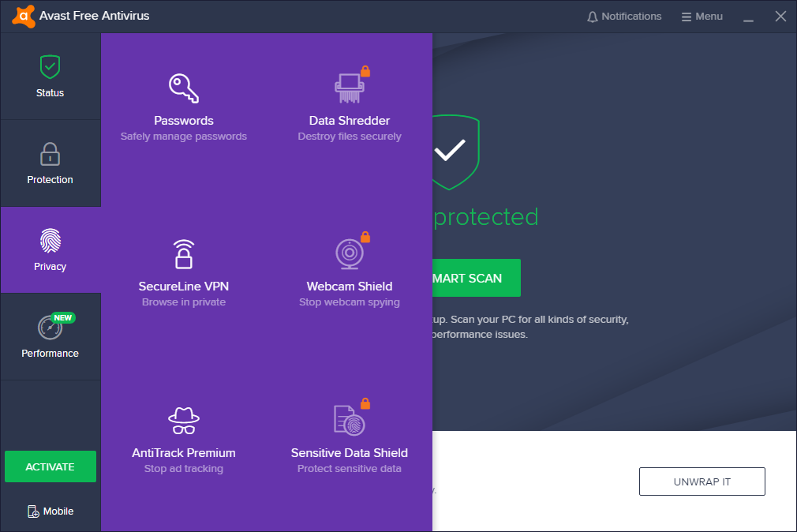Open the Protection tab

pos(51,163)
